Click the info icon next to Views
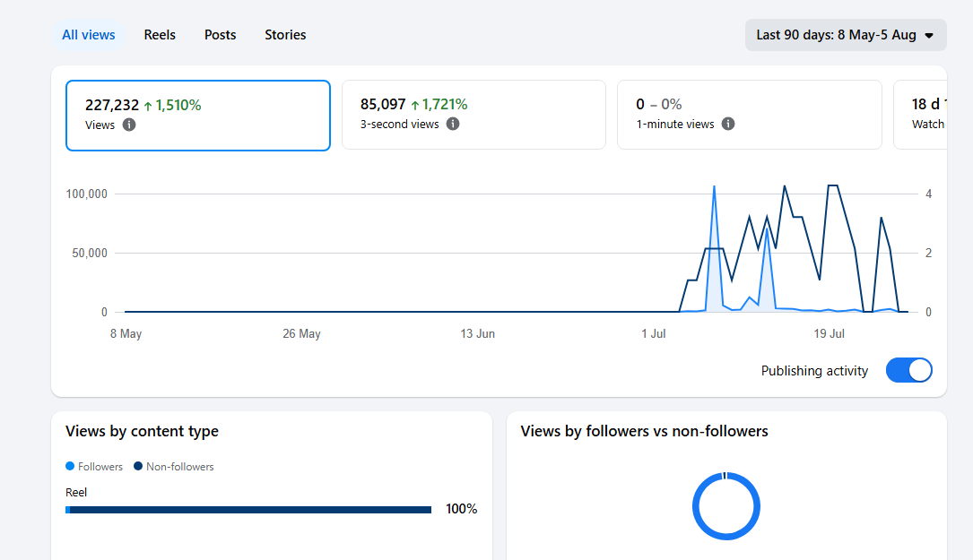The height and width of the screenshot is (560, 973). [x=129, y=125]
